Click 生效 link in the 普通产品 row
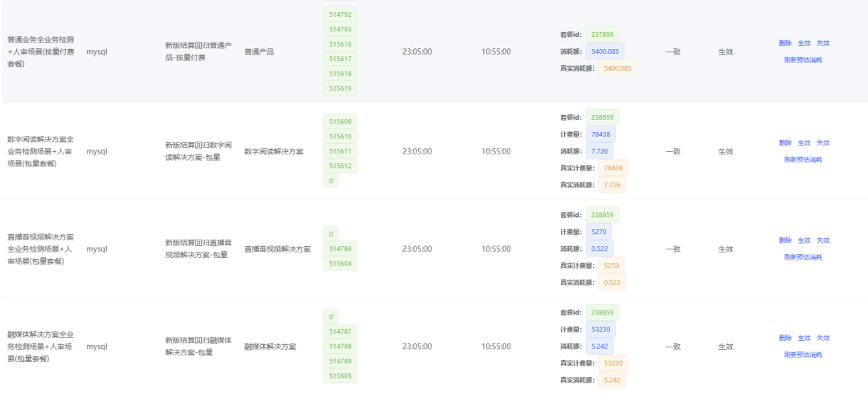This screenshot has width=868, height=394. [x=804, y=43]
